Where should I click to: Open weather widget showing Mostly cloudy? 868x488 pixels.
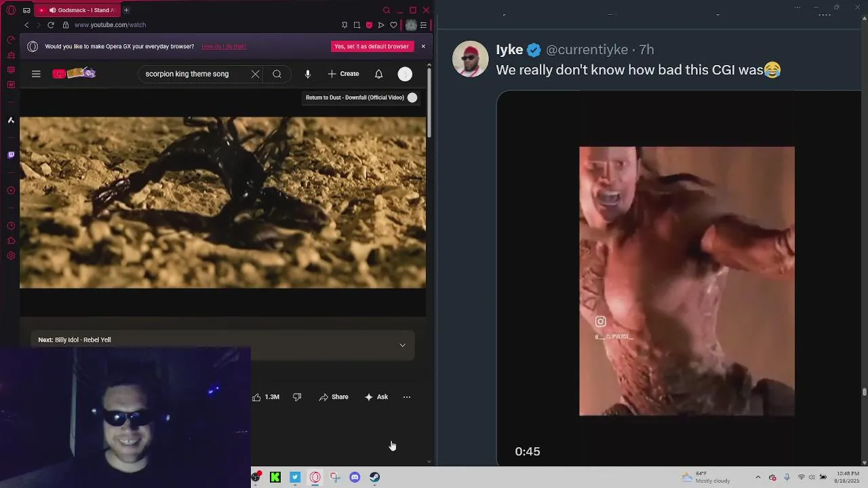pyautogui.click(x=706, y=477)
